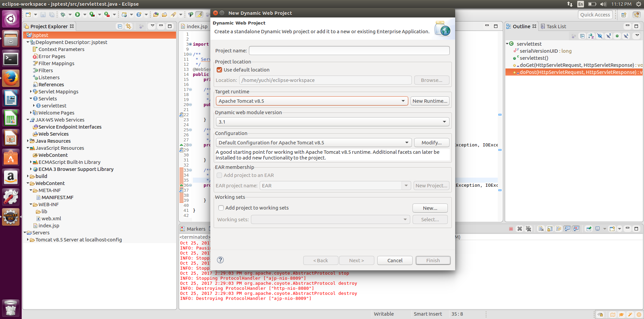Image resolution: width=644 pixels, height=319 pixels.
Task: Switch to the index.jsp editor tab
Action: pos(194,26)
